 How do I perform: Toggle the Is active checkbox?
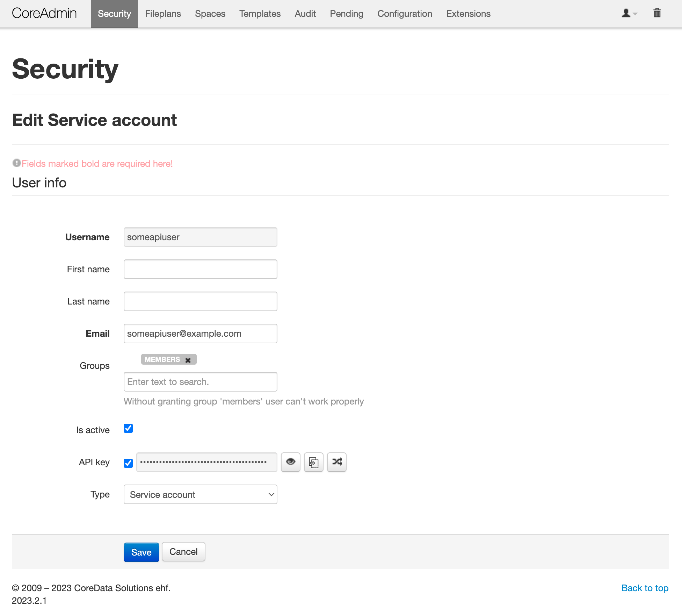pos(128,428)
